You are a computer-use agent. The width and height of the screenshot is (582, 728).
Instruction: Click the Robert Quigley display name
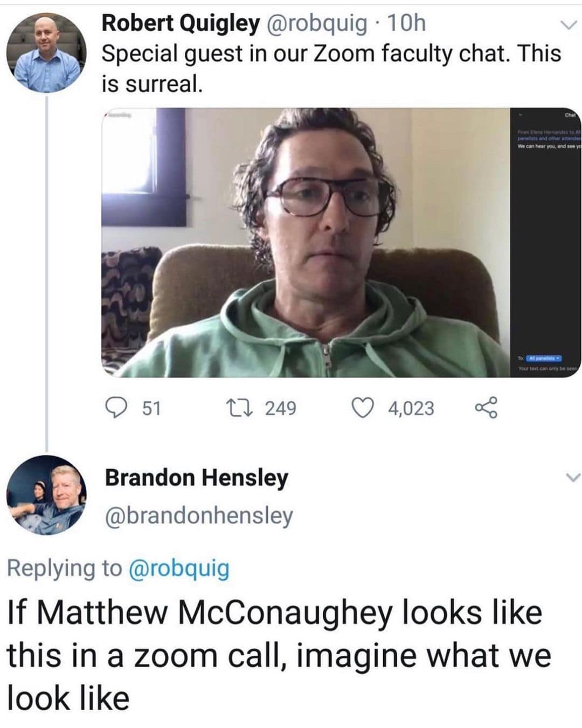pos(181,23)
